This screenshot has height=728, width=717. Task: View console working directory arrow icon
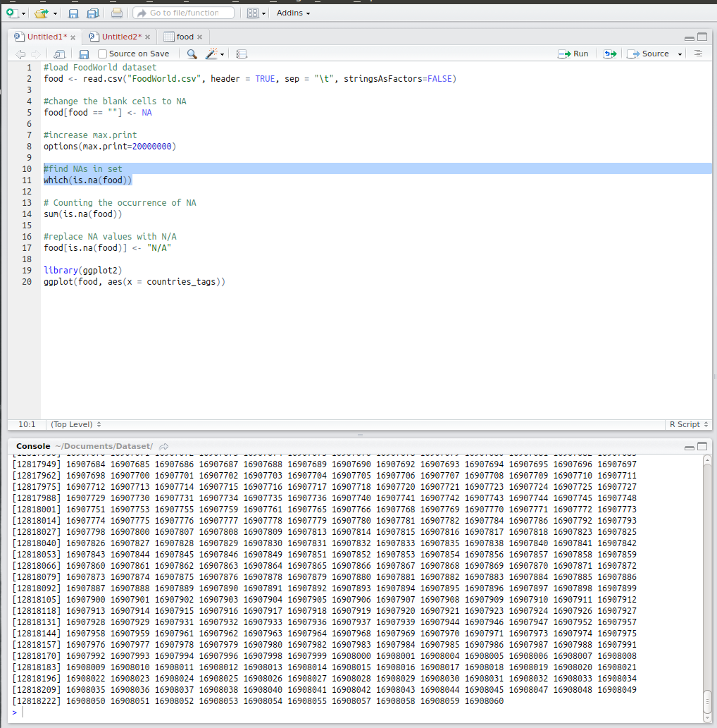[164, 447]
